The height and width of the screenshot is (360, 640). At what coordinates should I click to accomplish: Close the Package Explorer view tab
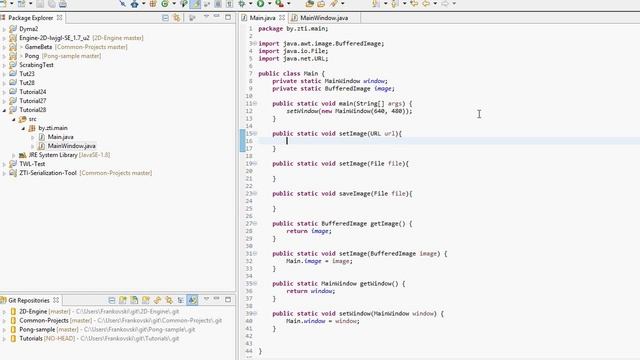click(60, 18)
